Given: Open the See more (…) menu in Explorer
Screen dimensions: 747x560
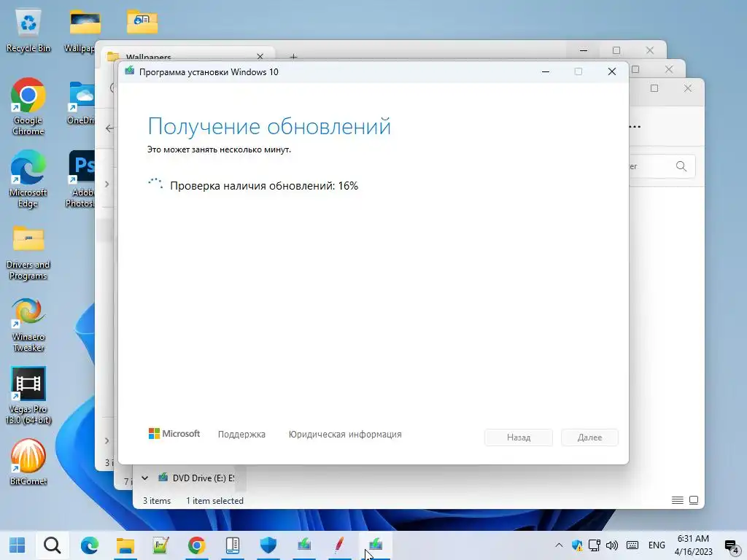Looking at the screenshot, I should tap(635, 127).
